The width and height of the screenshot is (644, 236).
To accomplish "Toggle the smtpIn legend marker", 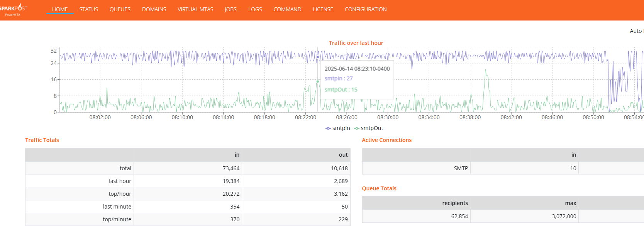I will [328, 128].
